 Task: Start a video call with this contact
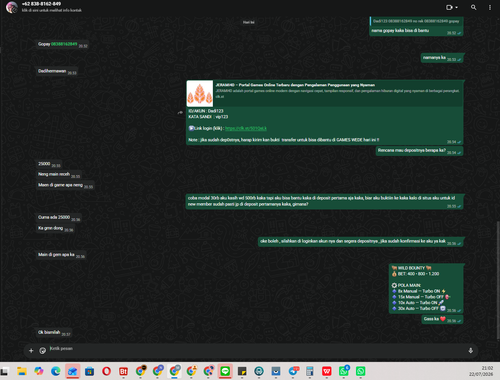click(449, 7)
